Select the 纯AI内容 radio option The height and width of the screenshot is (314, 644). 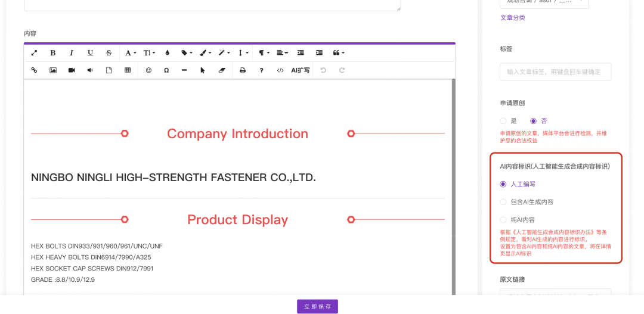click(503, 220)
